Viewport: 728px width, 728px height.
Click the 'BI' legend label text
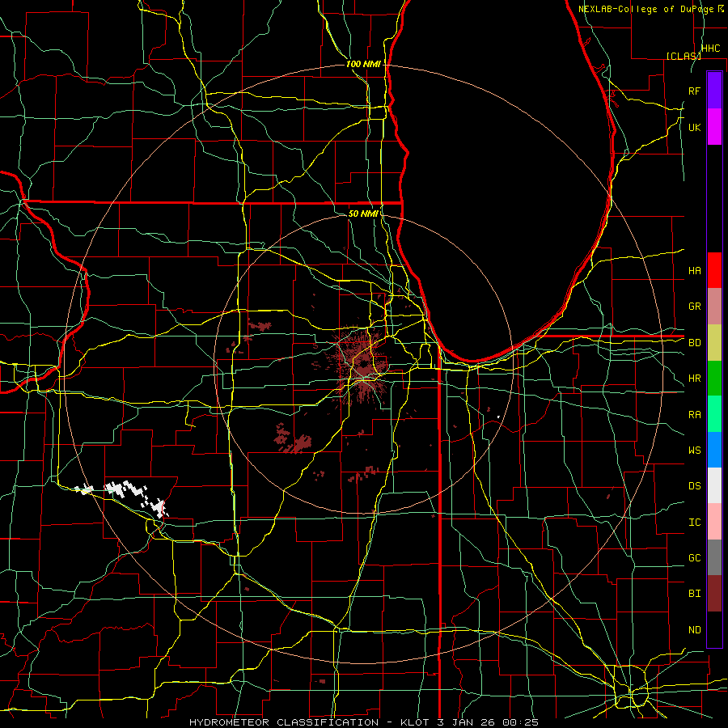pyautogui.click(x=694, y=594)
